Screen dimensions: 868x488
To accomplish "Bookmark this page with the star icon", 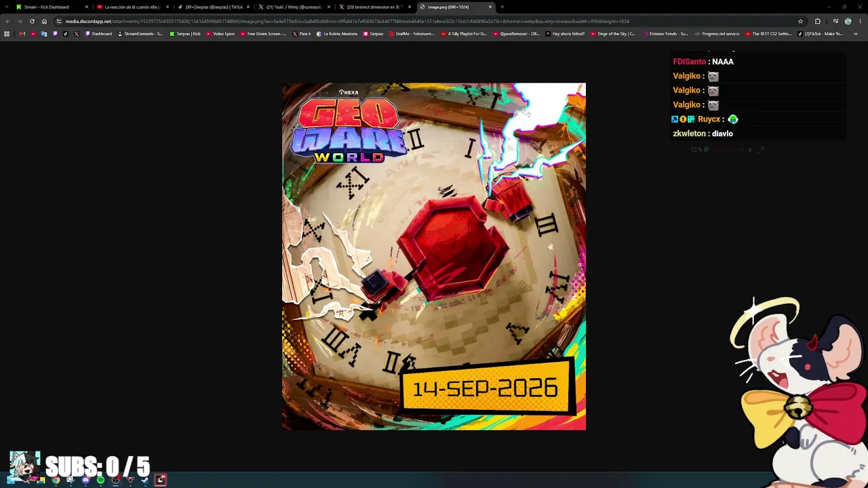I will coord(800,21).
